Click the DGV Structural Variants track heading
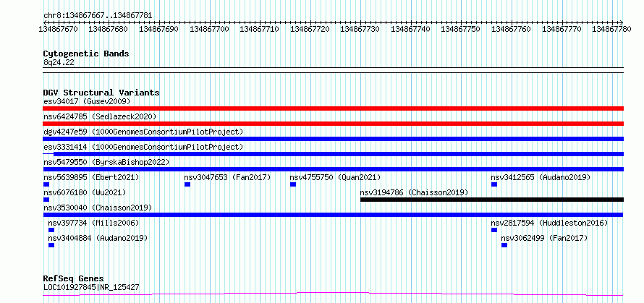This screenshot has height=303, width=644. coord(101,93)
